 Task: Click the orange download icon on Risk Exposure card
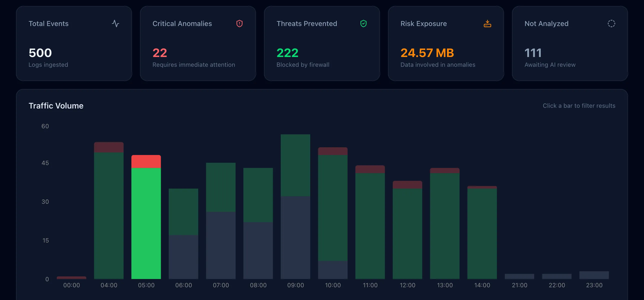click(x=487, y=23)
